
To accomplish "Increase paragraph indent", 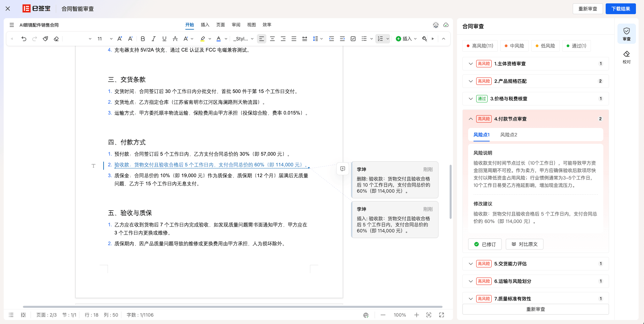I will click(342, 39).
